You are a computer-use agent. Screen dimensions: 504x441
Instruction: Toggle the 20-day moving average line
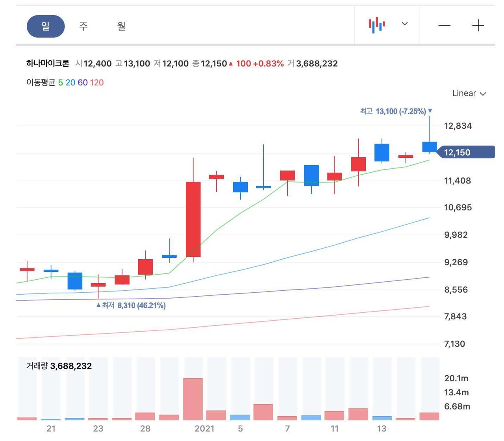click(70, 83)
